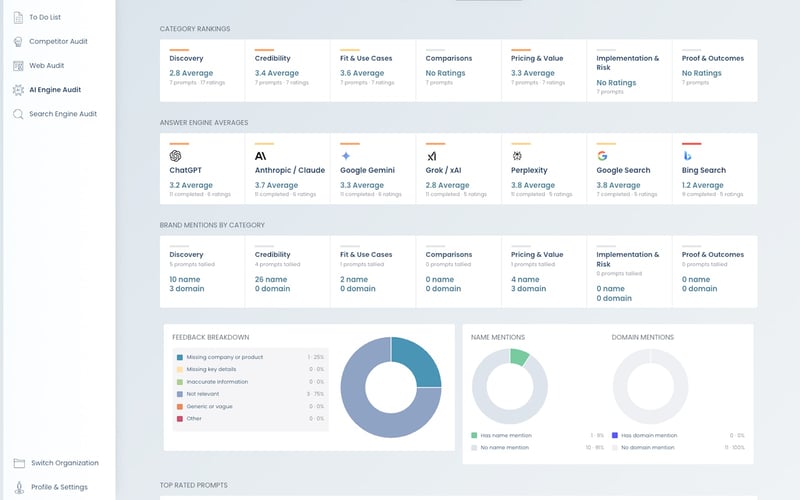This screenshot has width=800, height=500.
Task: Open Fit & Use Cases ranking card
Action: click(x=373, y=70)
